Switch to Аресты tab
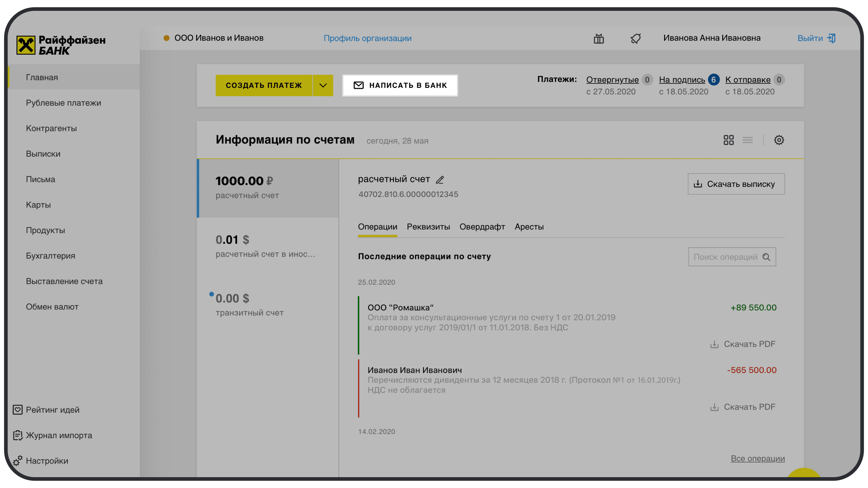Image resolution: width=868 pixels, height=488 pixels. point(529,227)
